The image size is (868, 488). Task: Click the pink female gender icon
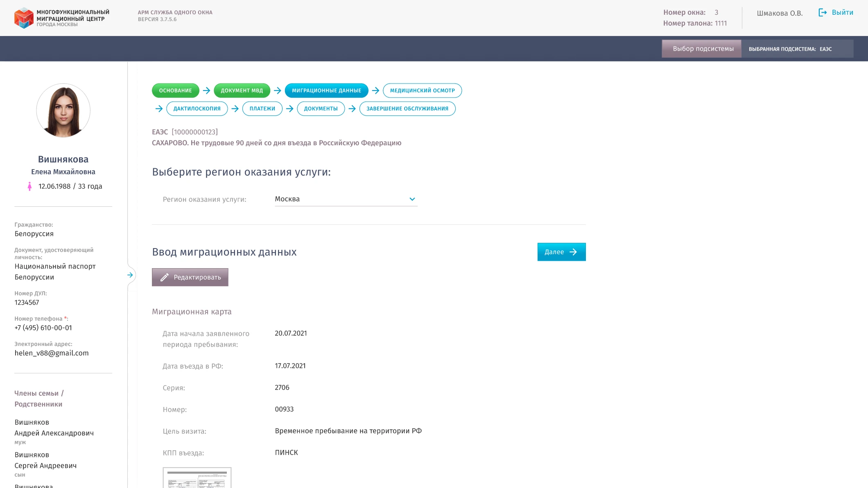[x=29, y=186]
